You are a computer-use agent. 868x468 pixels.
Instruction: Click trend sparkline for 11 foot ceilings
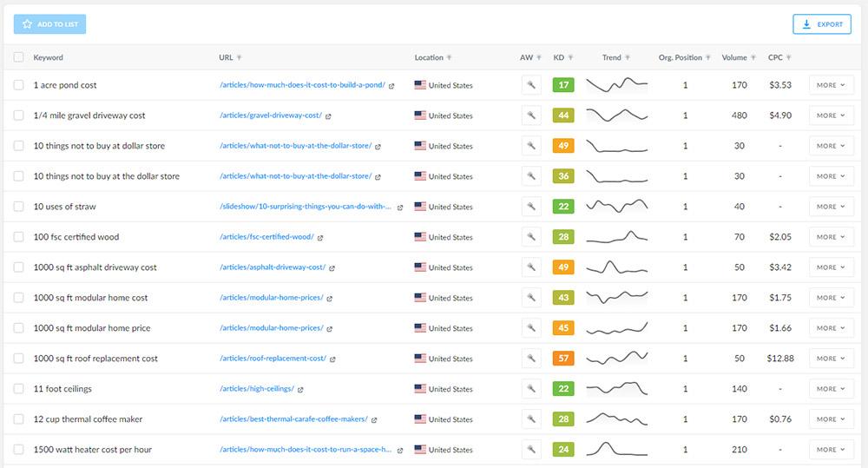click(616, 388)
